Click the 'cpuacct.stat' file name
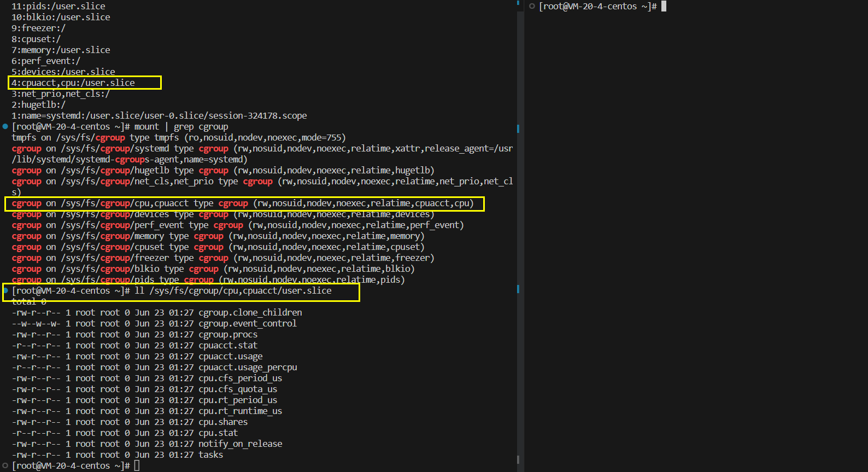The height and width of the screenshot is (472, 868). click(x=228, y=345)
